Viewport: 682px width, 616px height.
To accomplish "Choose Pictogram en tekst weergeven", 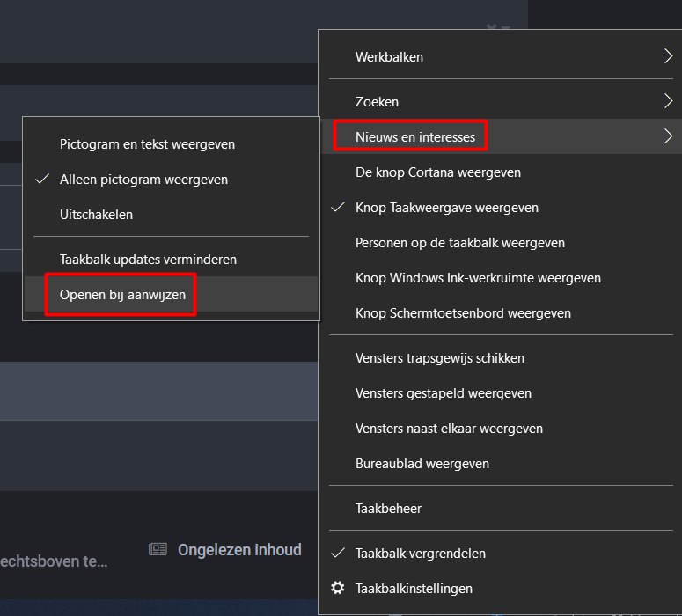I will [147, 144].
